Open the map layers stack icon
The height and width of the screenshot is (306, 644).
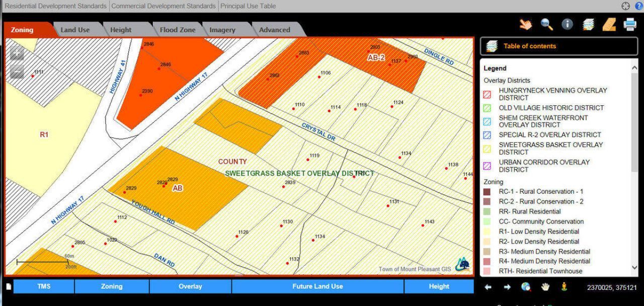[588, 24]
